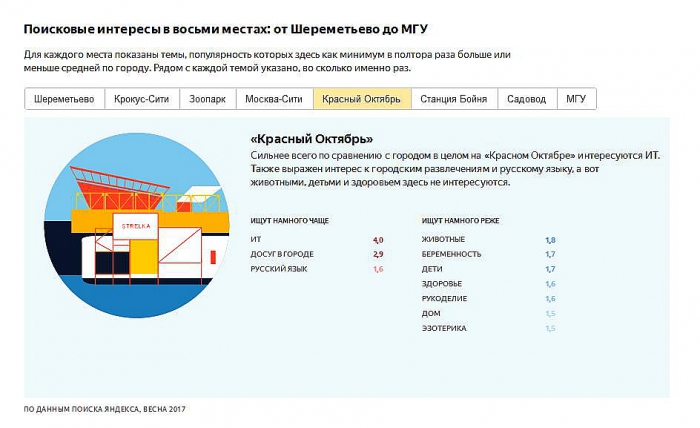Screen dimensions: 700x428
Task: Click the value 1,5 for ЭЗОТЕРИКА
Action: click(550, 328)
